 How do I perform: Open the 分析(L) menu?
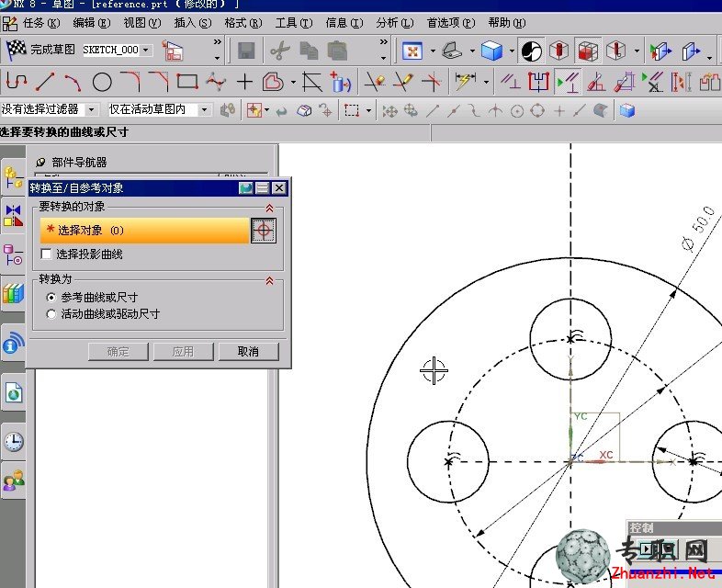coord(395,23)
